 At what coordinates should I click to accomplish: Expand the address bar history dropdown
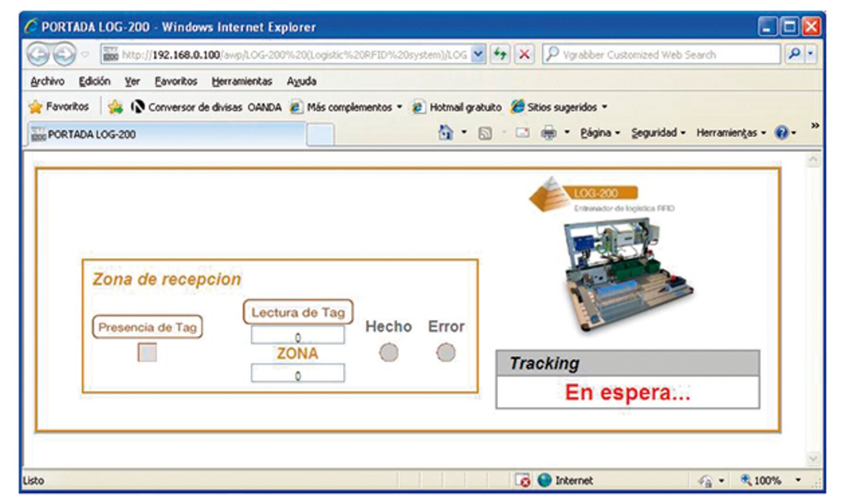tap(478, 55)
